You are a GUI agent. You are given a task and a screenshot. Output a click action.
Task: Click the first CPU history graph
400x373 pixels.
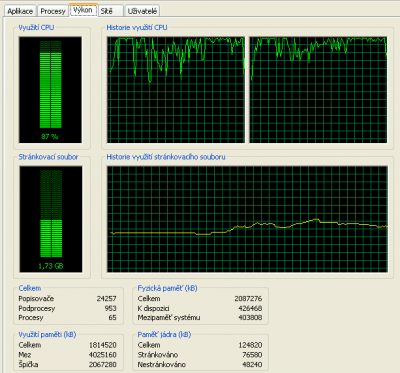tap(176, 90)
